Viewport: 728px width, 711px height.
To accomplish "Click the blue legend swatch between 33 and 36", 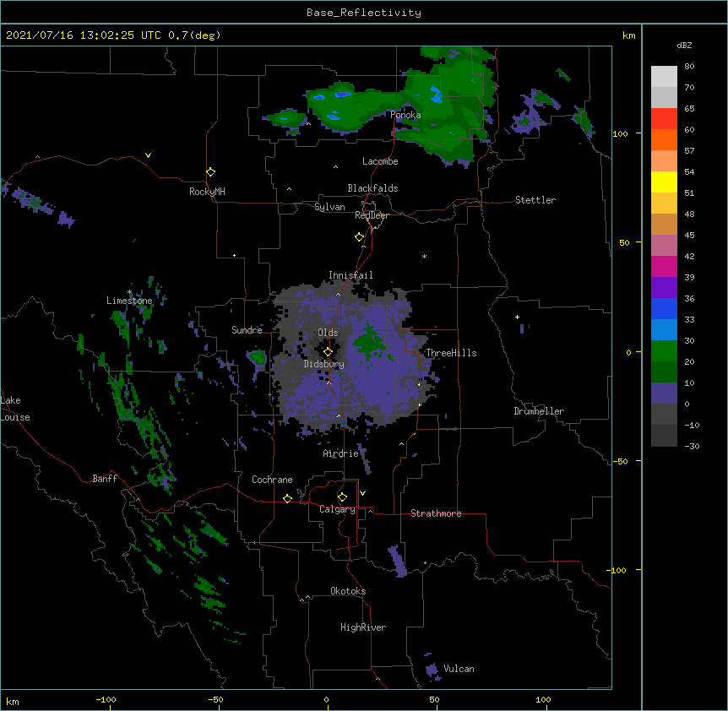I will coord(664,308).
